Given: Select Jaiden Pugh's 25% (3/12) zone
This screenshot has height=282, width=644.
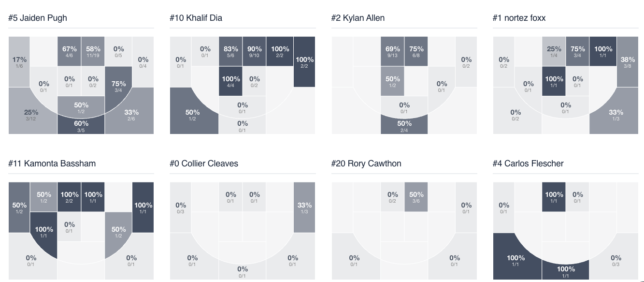Looking at the screenshot, I should coord(31,115).
